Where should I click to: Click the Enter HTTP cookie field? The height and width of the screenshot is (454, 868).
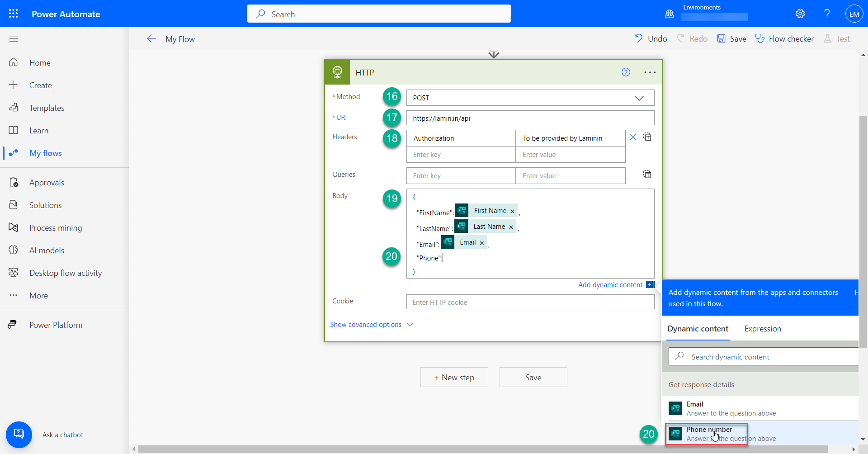pos(530,302)
